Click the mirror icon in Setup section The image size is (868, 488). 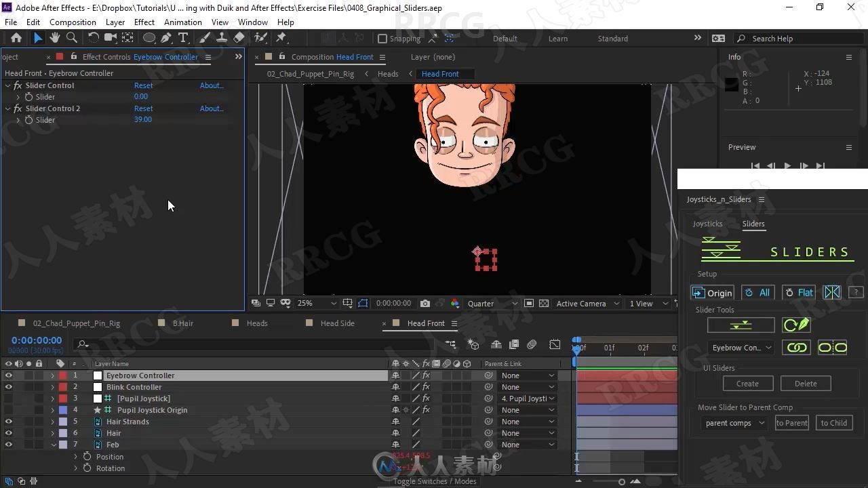click(x=832, y=292)
